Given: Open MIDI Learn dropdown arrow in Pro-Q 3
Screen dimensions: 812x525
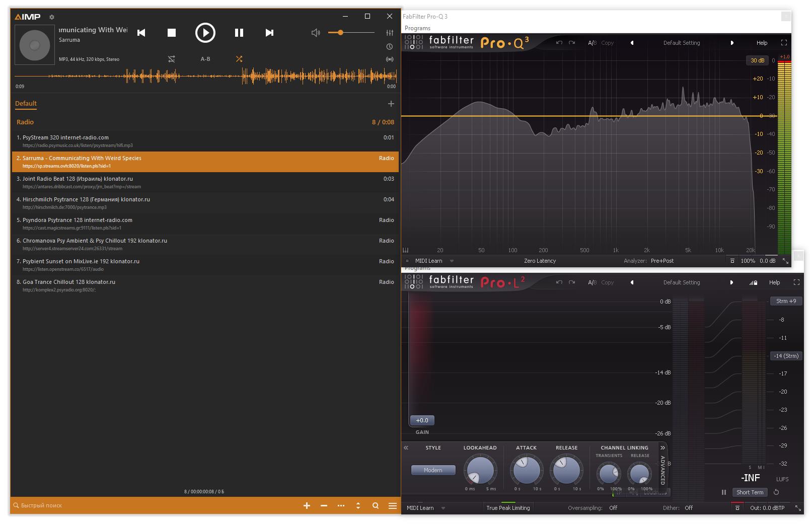Looking at the screenshot, I should [452, 261].
